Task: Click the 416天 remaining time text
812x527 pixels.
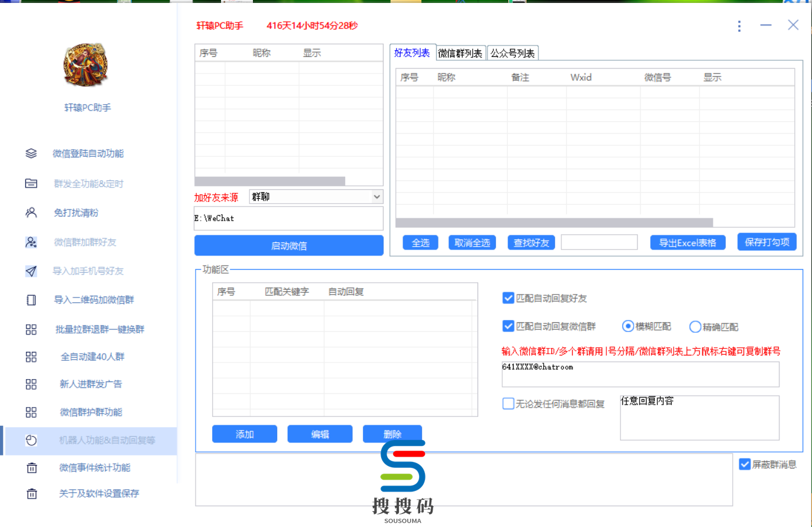Action: tap(312, 25)
